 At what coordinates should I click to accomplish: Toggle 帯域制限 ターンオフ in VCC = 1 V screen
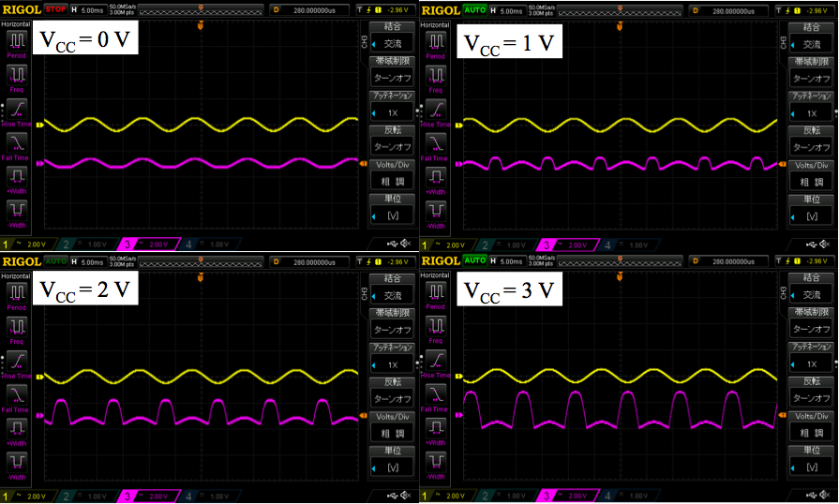tap(811, 72)
